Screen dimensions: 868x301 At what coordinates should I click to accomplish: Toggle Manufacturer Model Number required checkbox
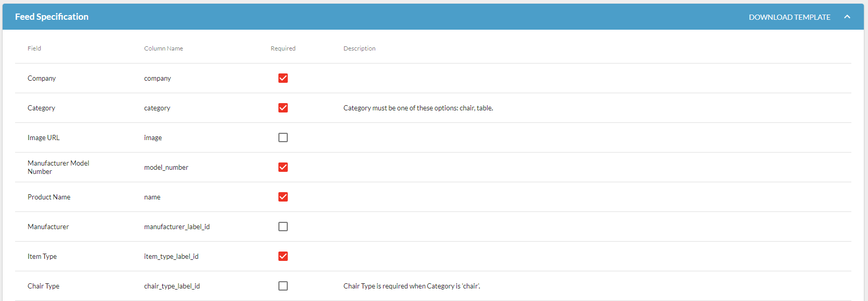(283, 167)
